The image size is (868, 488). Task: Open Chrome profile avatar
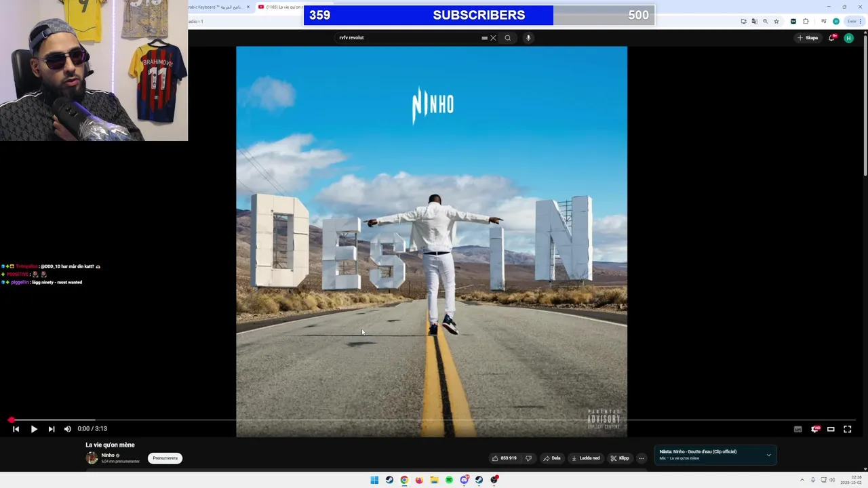tap(836, 21)
